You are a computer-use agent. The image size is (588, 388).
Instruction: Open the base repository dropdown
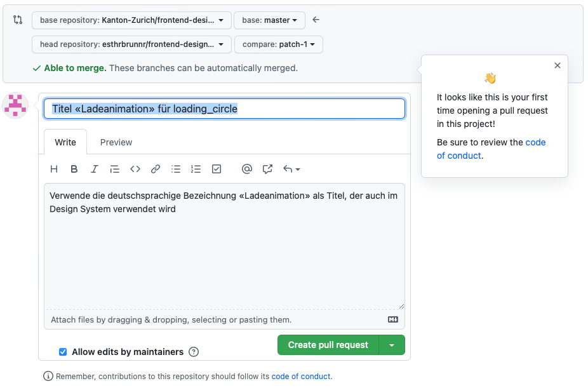[x=131, y=20]
